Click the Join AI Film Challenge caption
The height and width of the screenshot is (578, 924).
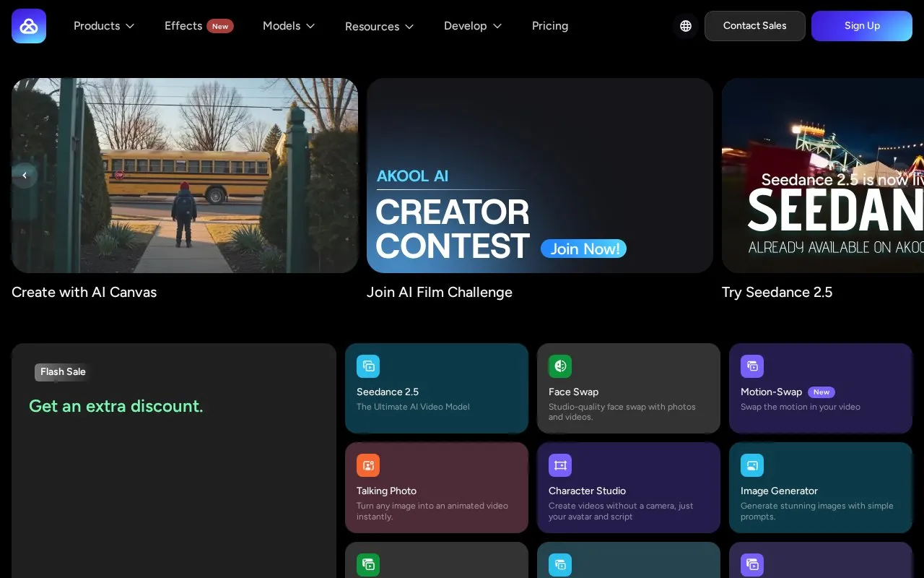[x=440, y=292]
